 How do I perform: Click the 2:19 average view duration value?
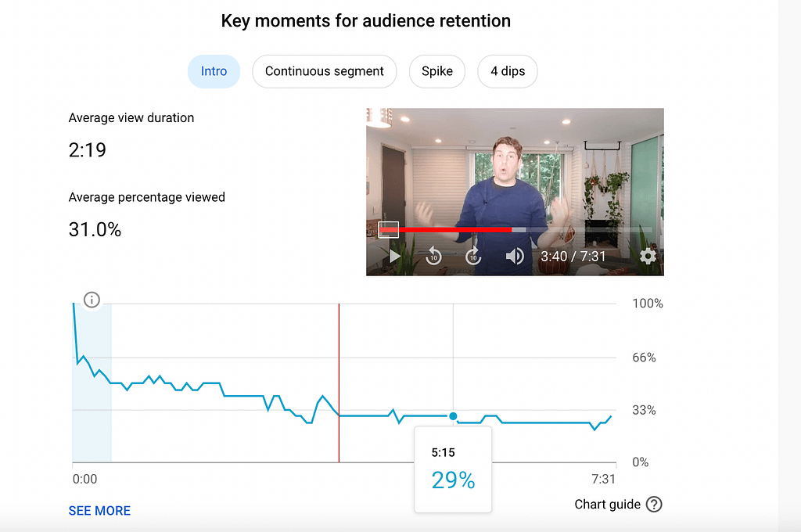(x=88, y=149)
